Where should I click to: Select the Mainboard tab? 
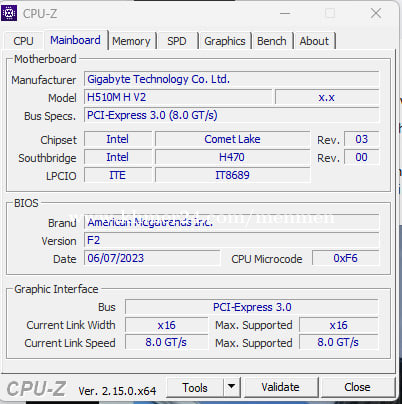[x=75, y=40]
